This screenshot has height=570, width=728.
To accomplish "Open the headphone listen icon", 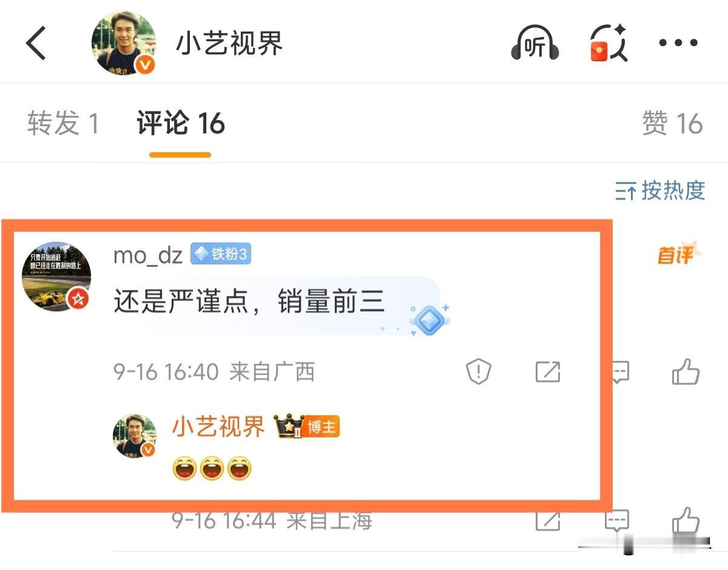I will coord(534,44).
